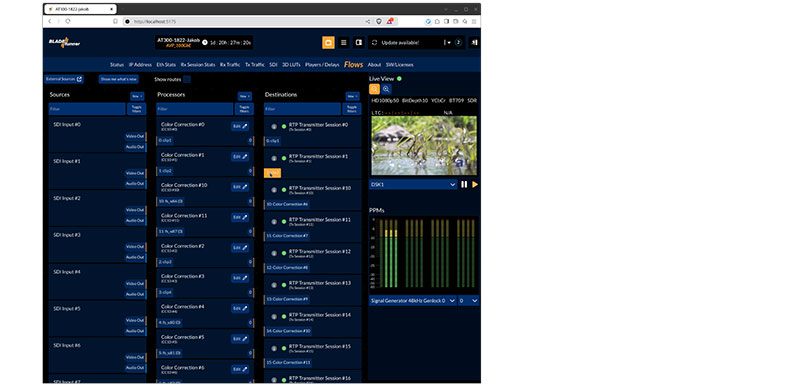The height and width of the screenshot is (385, 800).
Task: Switch to the Eth Stats tab
Action: (166, 65)
